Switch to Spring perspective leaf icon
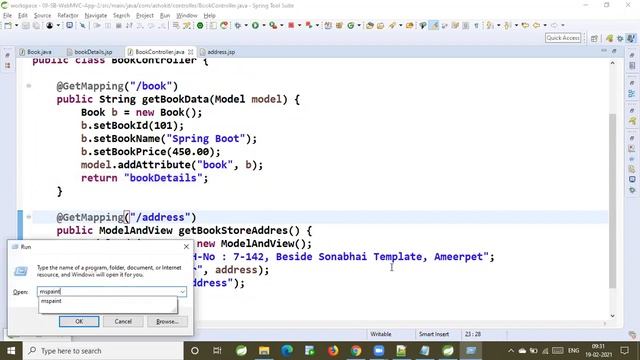Screen dimensions: 640x360 [610, 38]
